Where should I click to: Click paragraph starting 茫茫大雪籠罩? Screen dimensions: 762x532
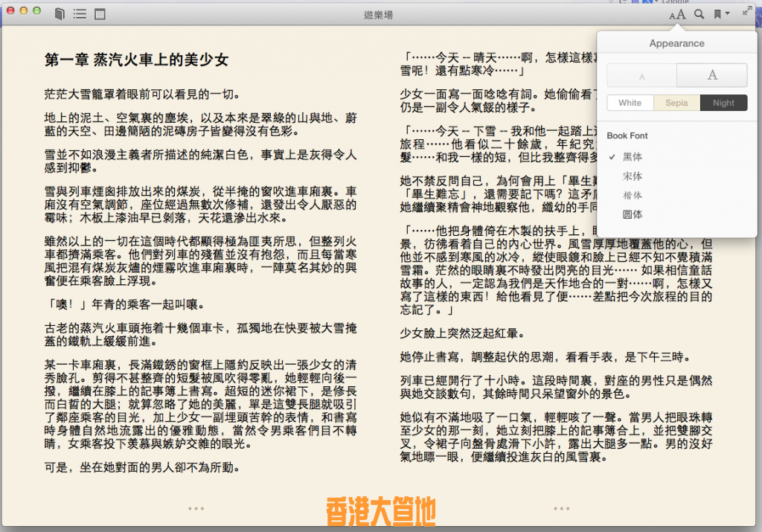[x=142, y=94]
